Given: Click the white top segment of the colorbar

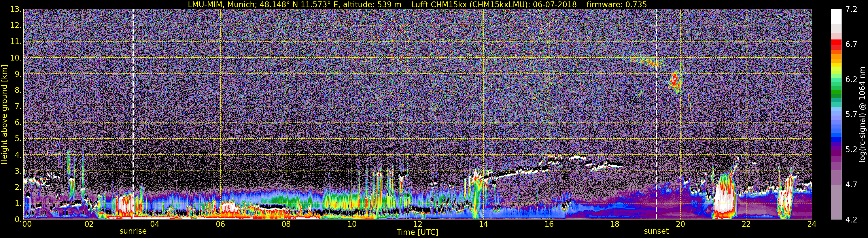Looking at the screenshot, I should (836, 16).
